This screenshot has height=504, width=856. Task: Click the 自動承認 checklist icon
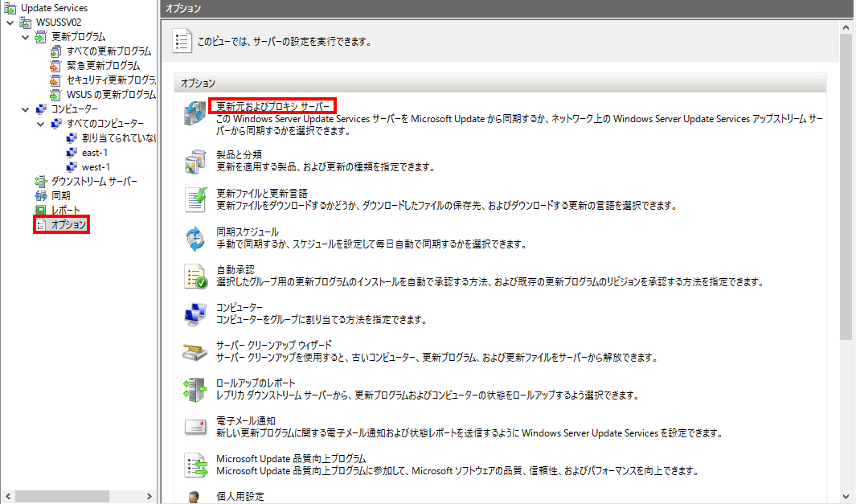point(195,277)
